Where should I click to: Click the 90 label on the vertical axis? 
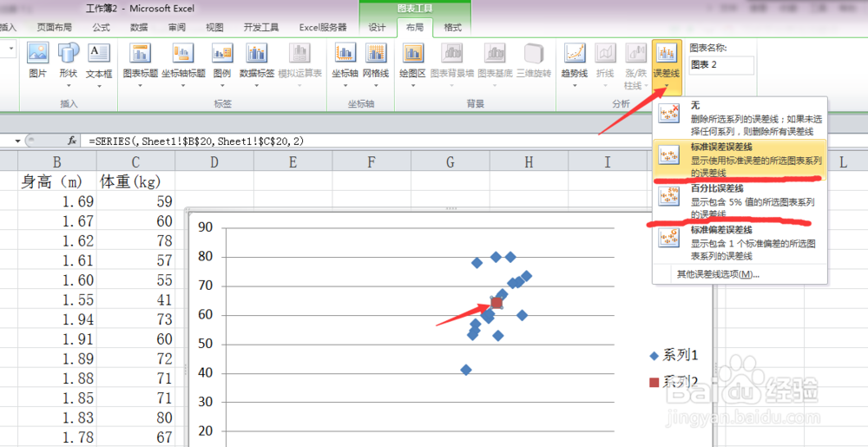[206, 228]
